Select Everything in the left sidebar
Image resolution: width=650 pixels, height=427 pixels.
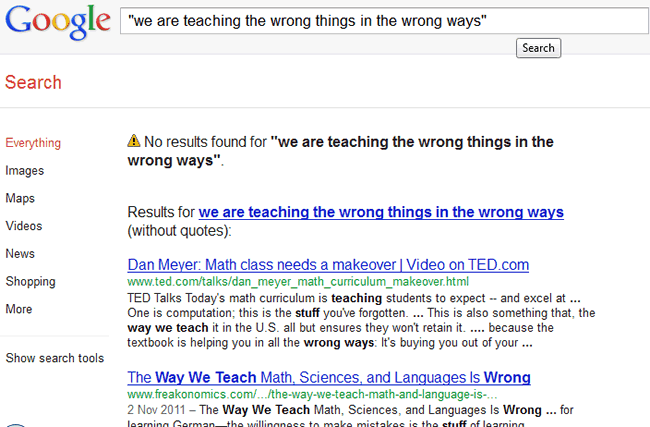point(33,143)
